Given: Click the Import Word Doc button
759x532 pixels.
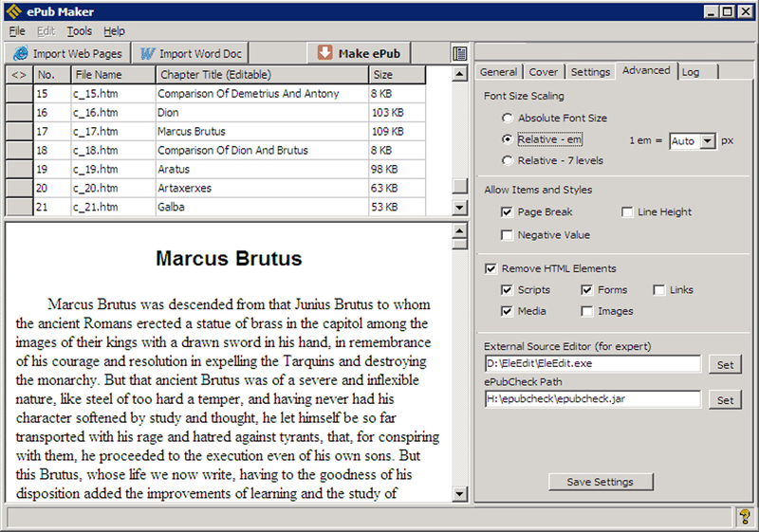Looking at the screenshot, I should 191,53.
